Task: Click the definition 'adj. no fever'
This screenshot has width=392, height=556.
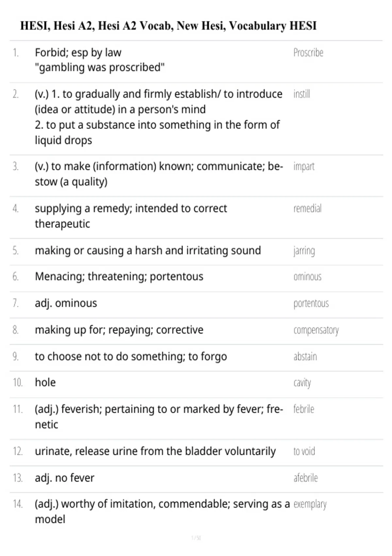Action: 65,478
